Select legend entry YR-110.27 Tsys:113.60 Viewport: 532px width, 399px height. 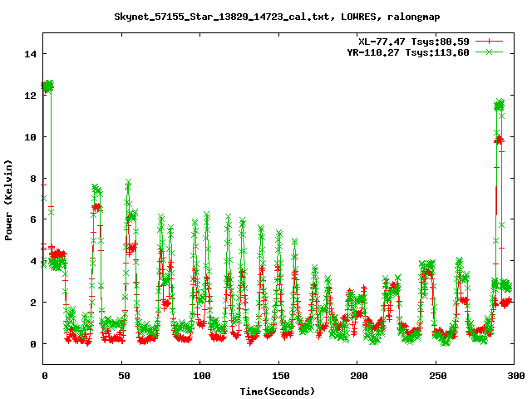pos(408,52)
